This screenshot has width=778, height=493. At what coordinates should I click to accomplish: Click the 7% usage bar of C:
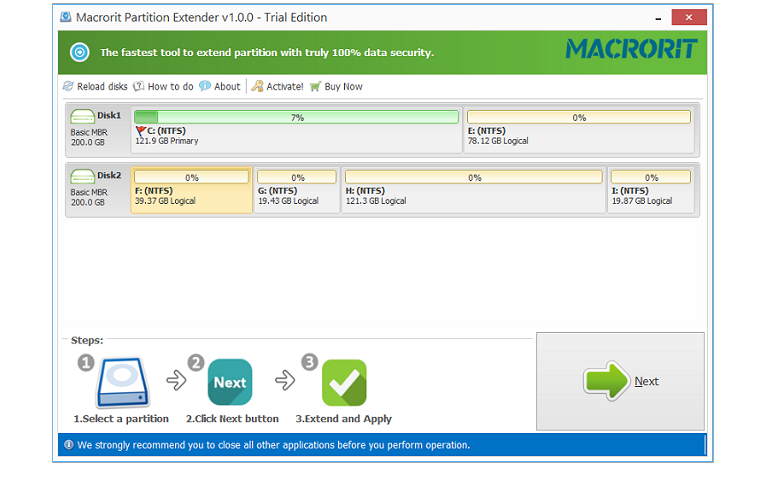pos(297,118)
